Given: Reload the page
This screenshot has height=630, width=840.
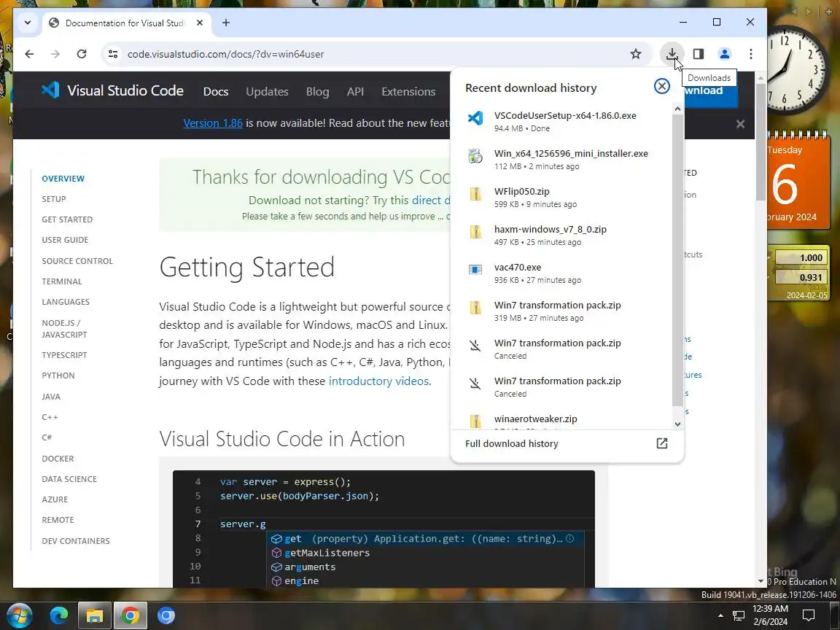Looking at the screenshot, I should (x=82, y=54).
